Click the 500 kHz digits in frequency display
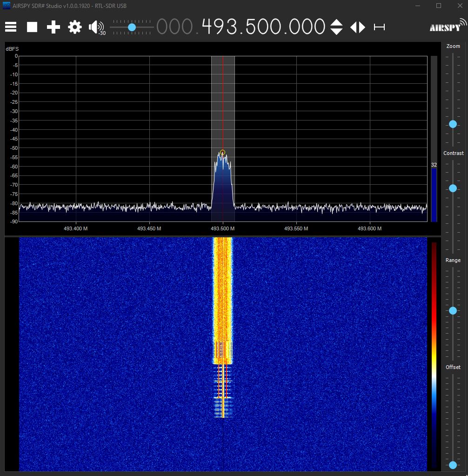The height and width of the screenshot is (476, 468). coord(262,27)
